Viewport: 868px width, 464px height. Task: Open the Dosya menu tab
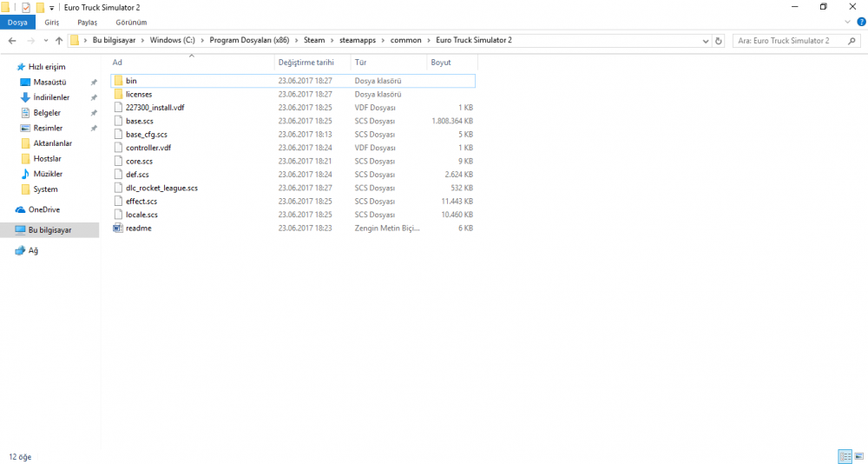pos(17,22)
